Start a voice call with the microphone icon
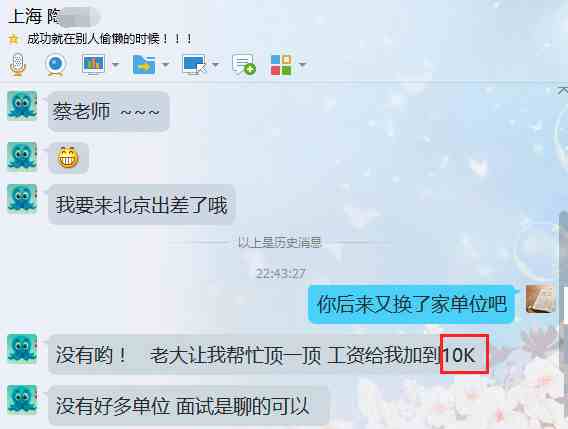Image resolution: width=568 pixels, height=429 pixels. coord(17,64)
